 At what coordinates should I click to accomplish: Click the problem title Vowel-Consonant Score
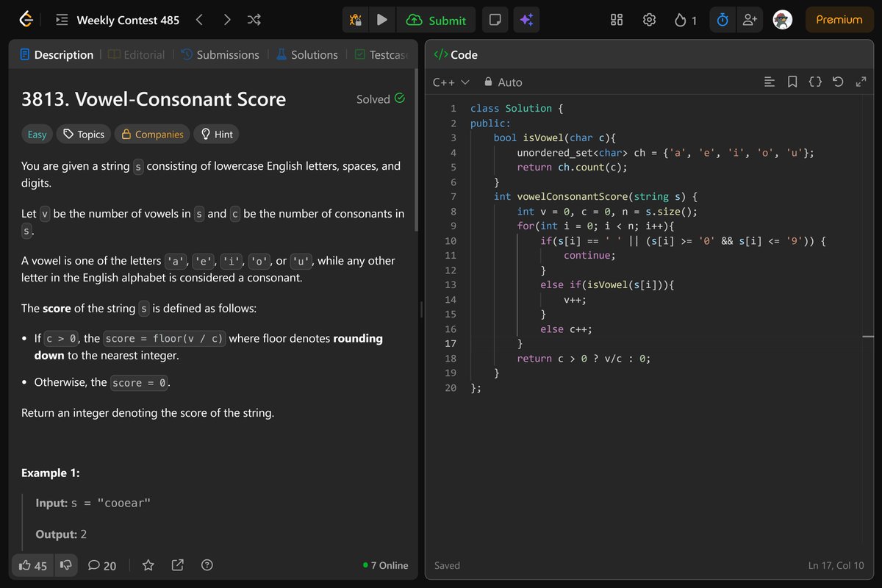154,99
